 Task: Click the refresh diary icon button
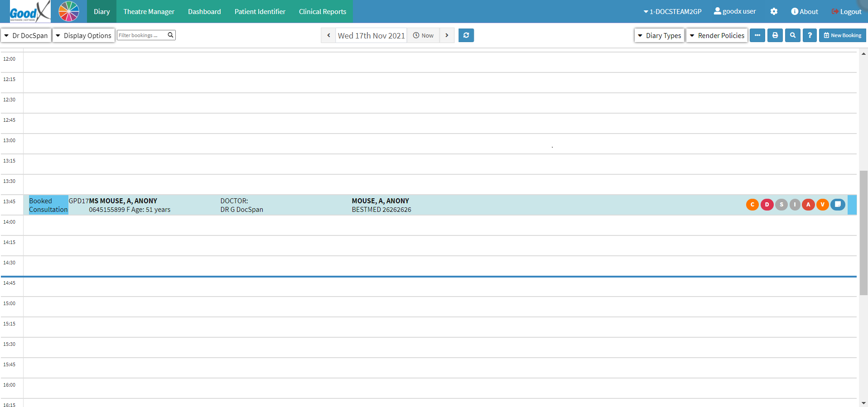click(x=466, y=35)
